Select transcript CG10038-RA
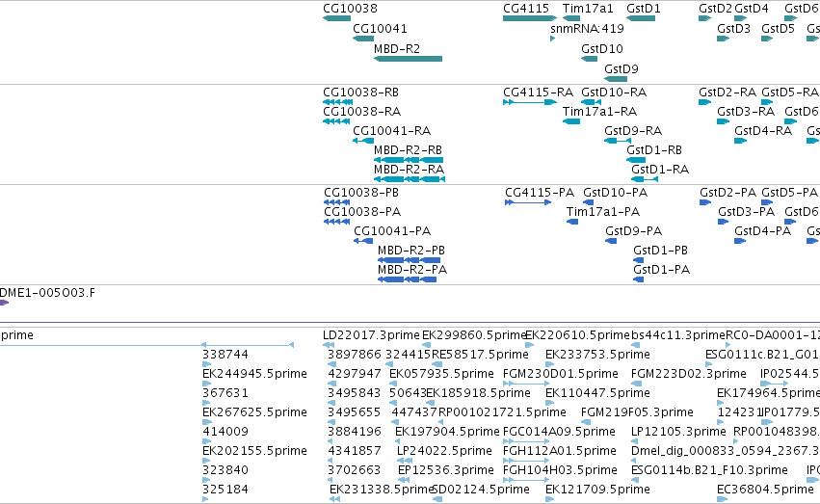Image resolution: width=820 pixels, height=504 pixels. pyautogui.click(x=362, y=112)
